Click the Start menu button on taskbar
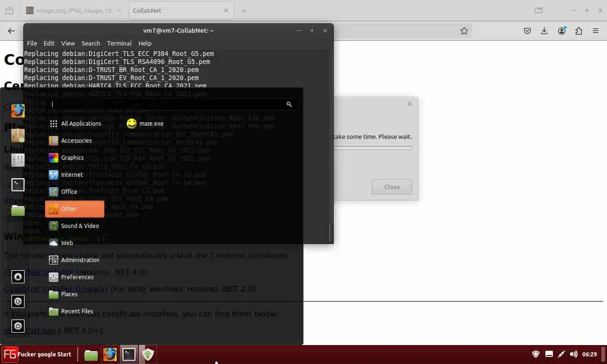Screen dimensions: 607x364 [37, 354]
